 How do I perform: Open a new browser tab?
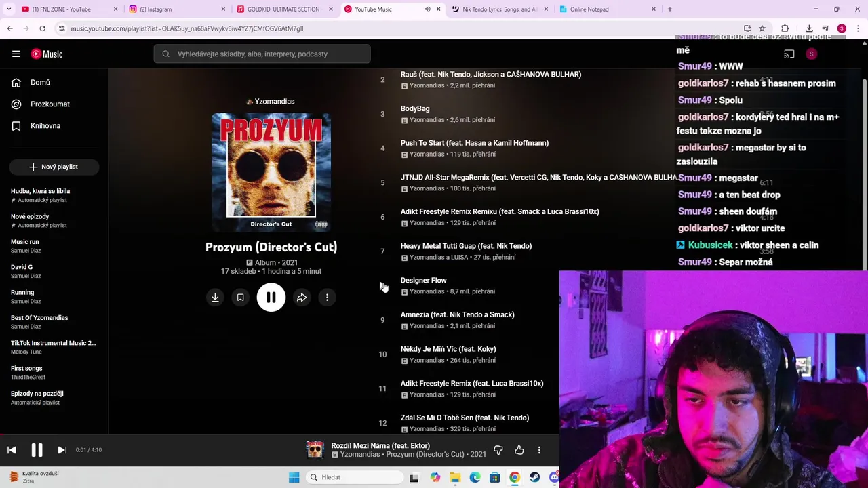[x=669, y=9]
